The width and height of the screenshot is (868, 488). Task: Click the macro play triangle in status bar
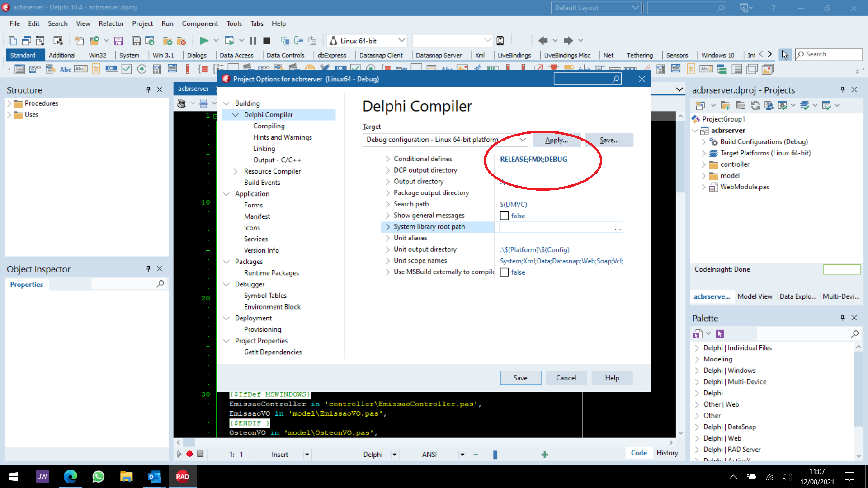179,454
